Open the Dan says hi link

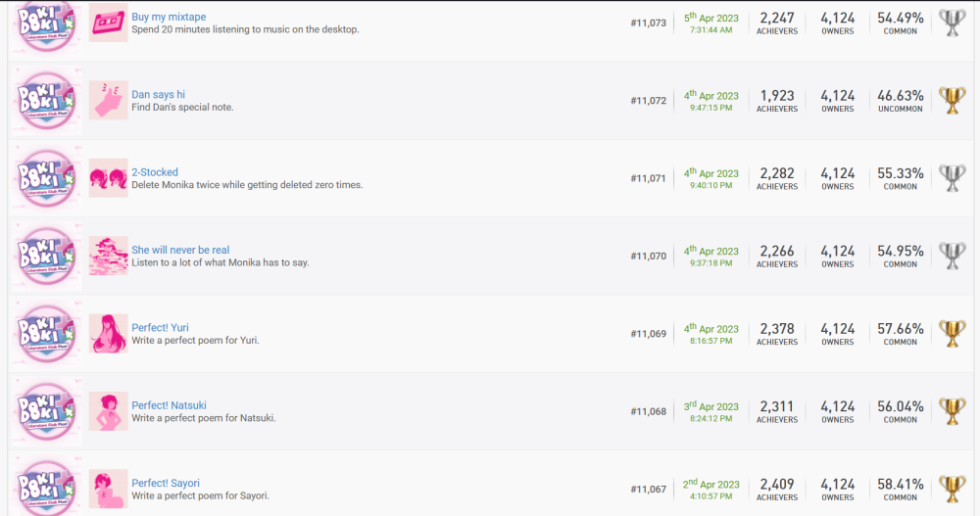pos(158,95)
